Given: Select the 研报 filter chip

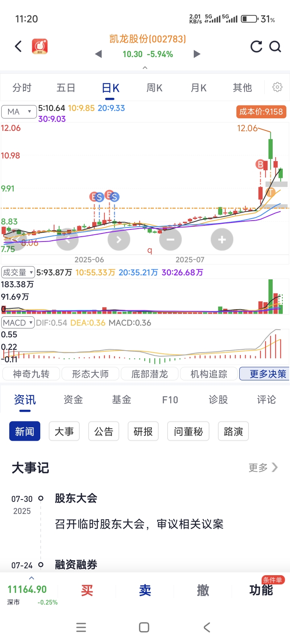Looking at the screenshot, I should 143,431.
